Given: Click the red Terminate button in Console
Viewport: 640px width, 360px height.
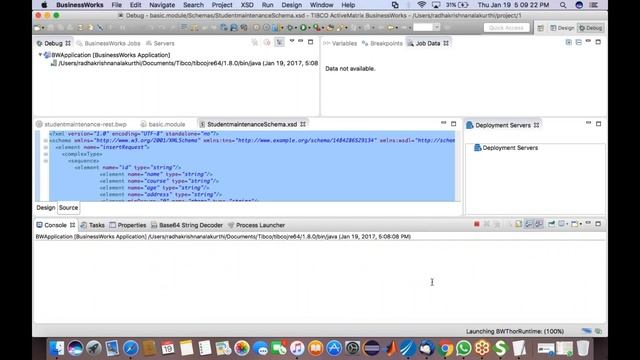Looking at the screenshot, I should click(x=476, y=224).
